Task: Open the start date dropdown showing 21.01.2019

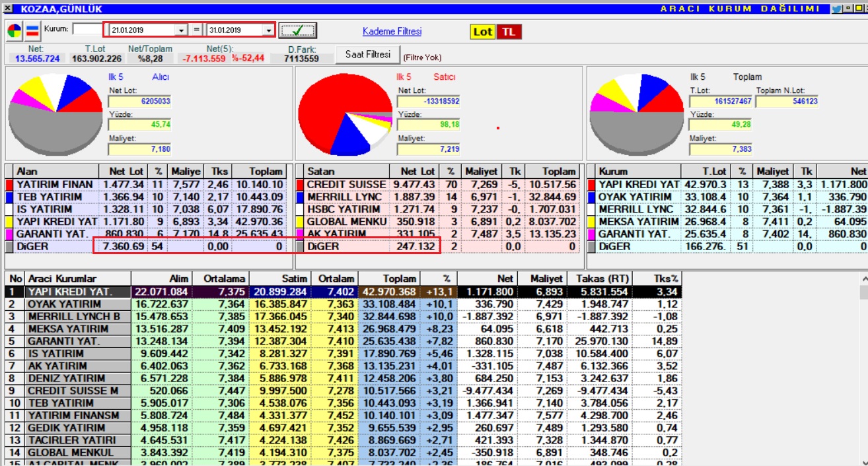Action: (x=181, y=30)
